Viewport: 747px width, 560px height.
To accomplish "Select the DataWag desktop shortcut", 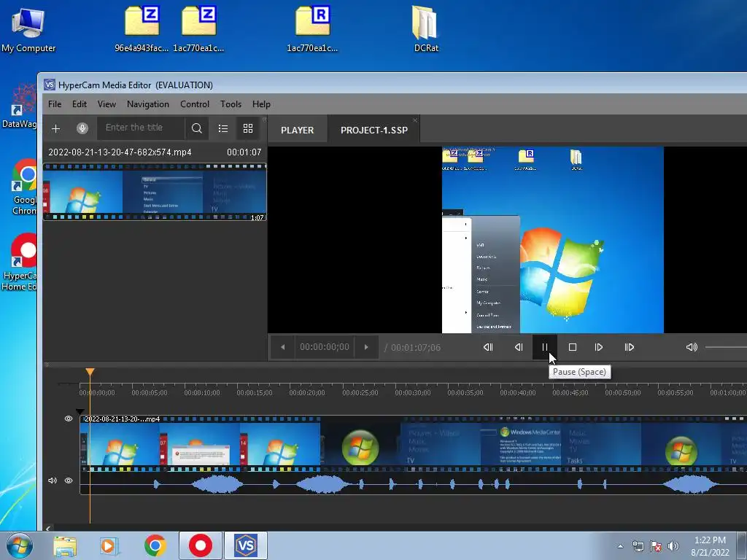I will 19,106.
